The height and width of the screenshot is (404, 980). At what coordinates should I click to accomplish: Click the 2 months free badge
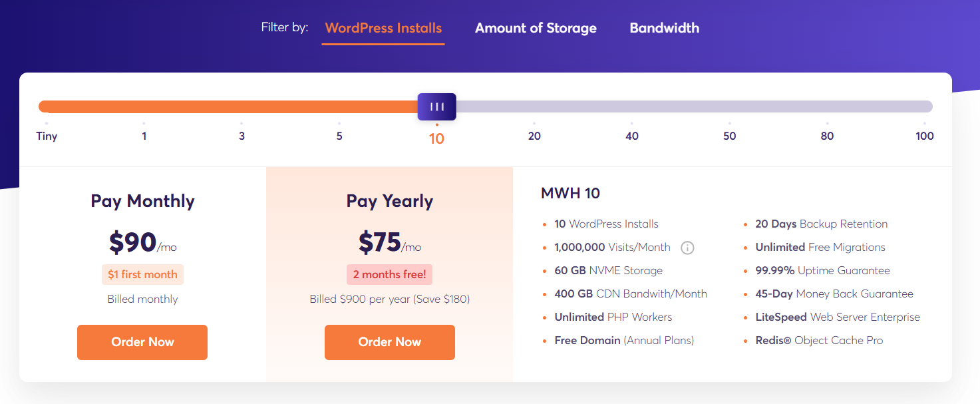[390, 274]
